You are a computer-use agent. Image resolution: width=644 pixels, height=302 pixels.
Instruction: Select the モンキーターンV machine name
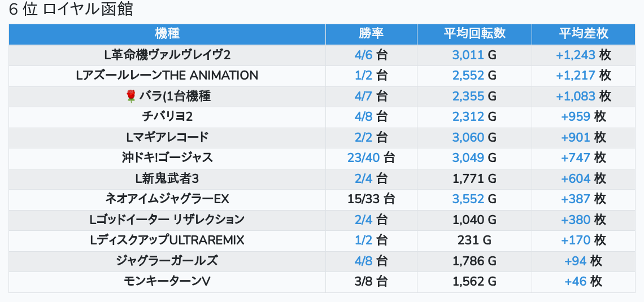(167, 282)
